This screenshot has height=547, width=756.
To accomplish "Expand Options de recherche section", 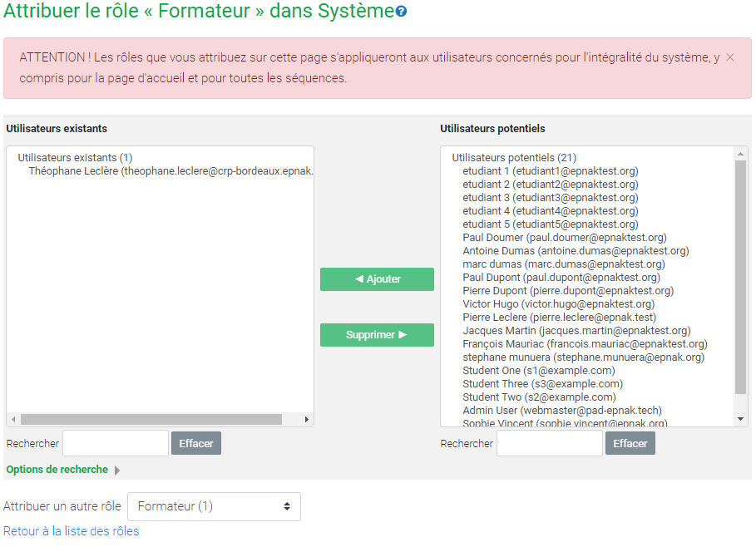I will click(62, 470).
